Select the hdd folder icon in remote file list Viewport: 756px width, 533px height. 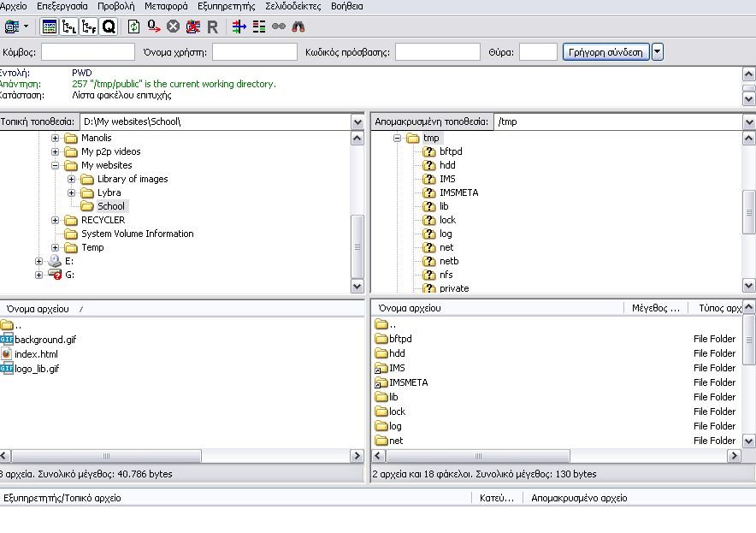[x=381, y=353]
